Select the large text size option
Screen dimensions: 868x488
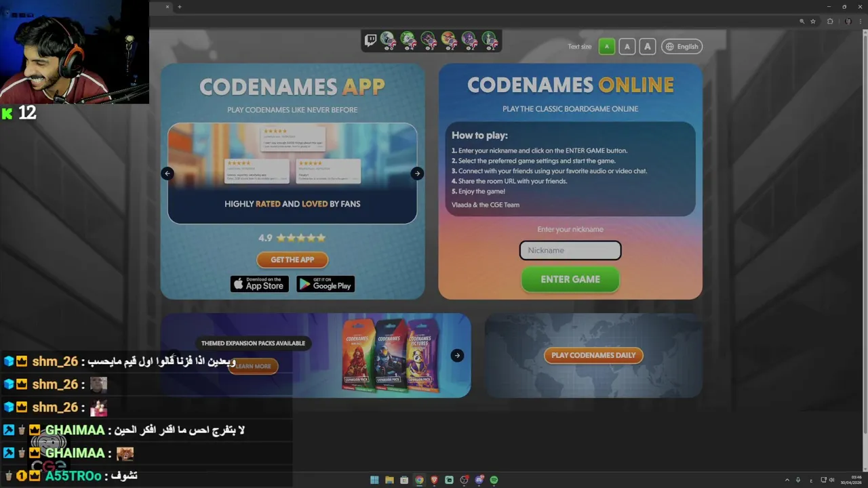(x=648, y=47)
